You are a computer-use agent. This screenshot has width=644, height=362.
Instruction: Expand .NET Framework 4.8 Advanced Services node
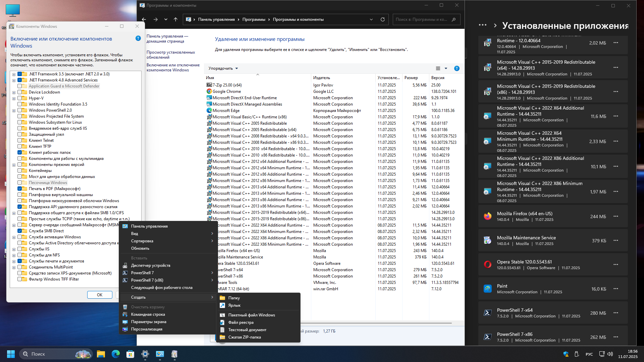pyautogui.click(x=14, y=80)
